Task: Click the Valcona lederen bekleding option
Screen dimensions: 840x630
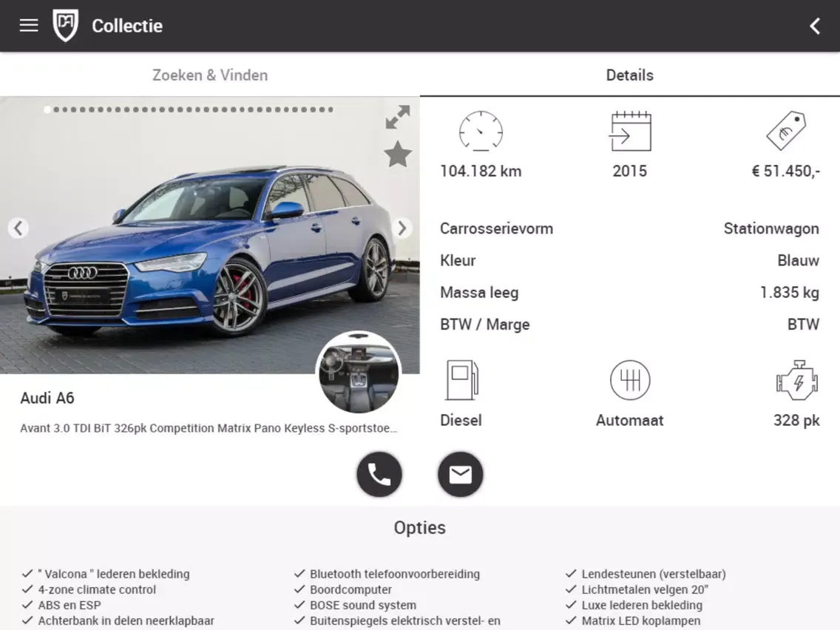Action: [x=114, y=574]
